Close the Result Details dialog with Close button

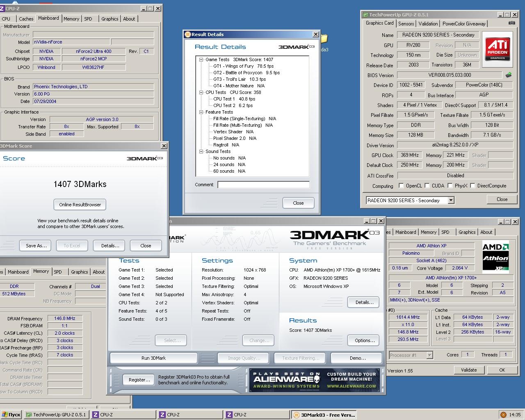pyautogui.click(x=298, y=203)
